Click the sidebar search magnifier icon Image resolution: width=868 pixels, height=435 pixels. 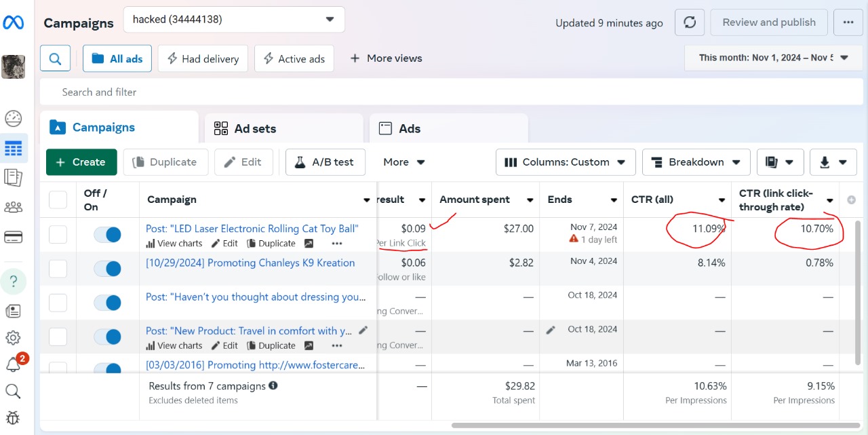point(14,391)
